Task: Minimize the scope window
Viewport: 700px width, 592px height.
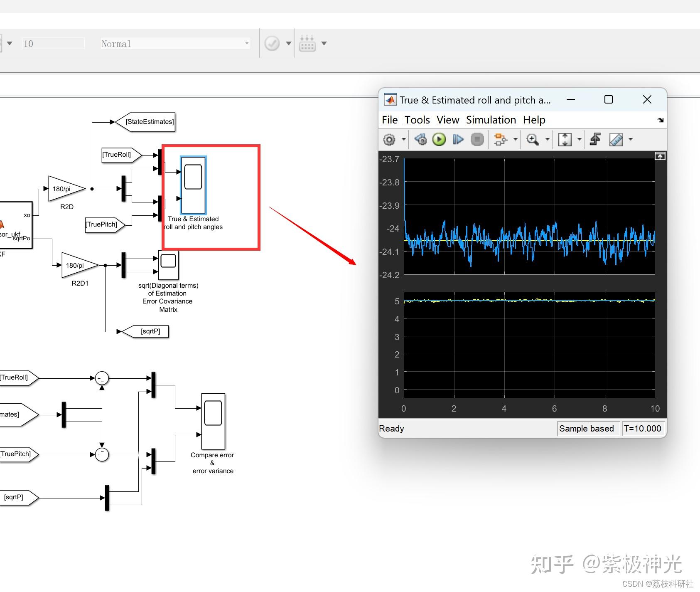Action: pos(571,99)
